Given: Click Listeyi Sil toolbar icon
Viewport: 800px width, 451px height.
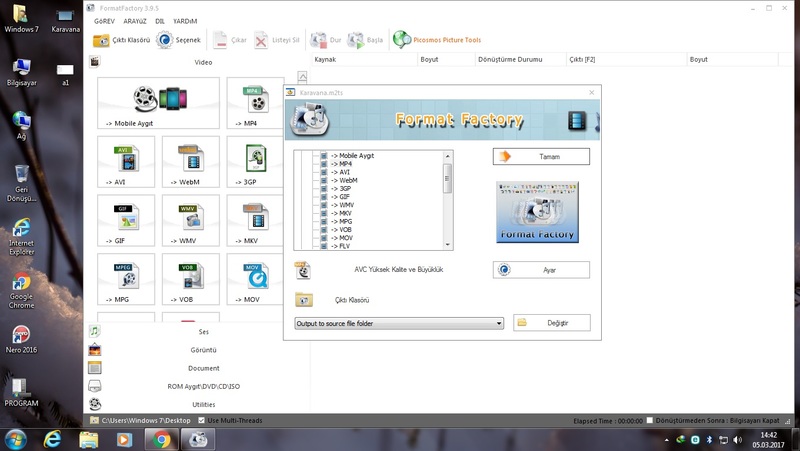Looking at the screenshot, I should (x=277, y=40).
